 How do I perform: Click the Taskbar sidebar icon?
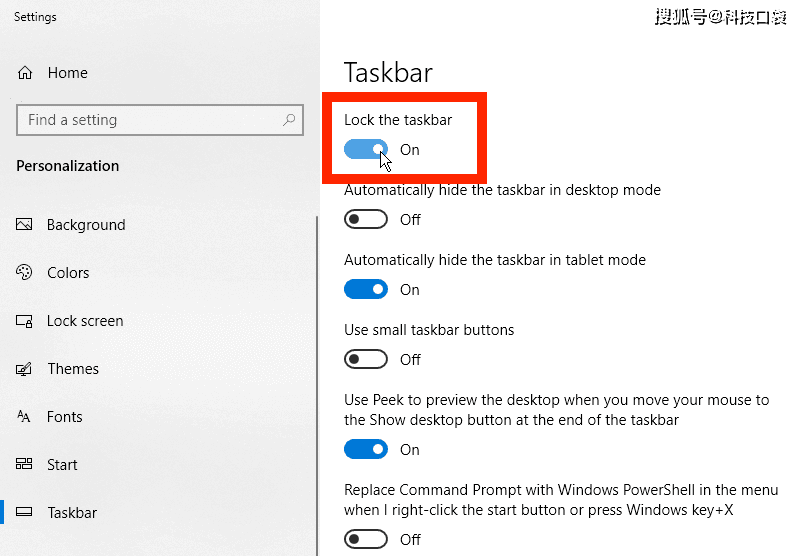pyautogui.click(x=24, y=512)
